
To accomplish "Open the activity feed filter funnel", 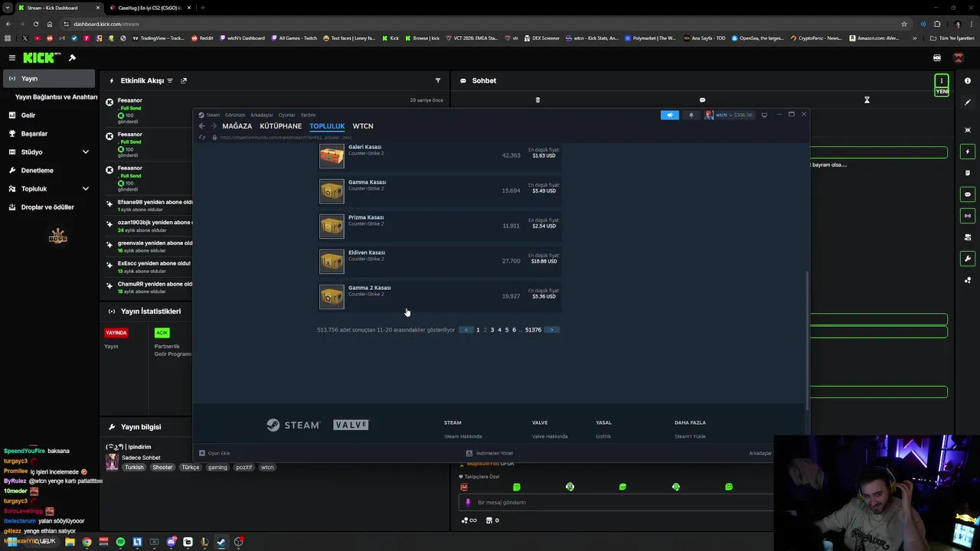I will [x=438, y=80].
